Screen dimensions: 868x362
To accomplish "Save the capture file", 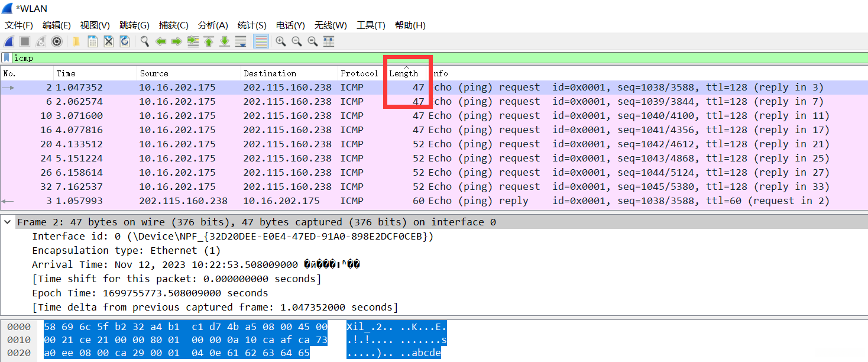I will 93,41.
